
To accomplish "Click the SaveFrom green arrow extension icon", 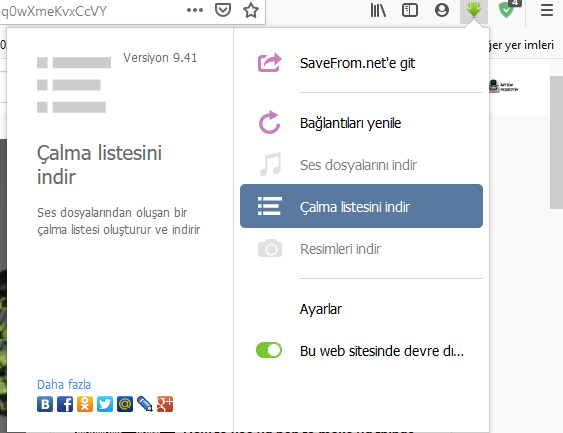I will click(x=474, y=10).
